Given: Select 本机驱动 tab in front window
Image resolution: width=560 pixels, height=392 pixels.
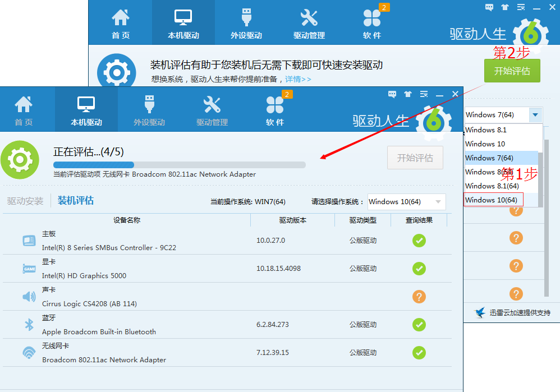Looking at the screenshot, I should pos(86,110).
